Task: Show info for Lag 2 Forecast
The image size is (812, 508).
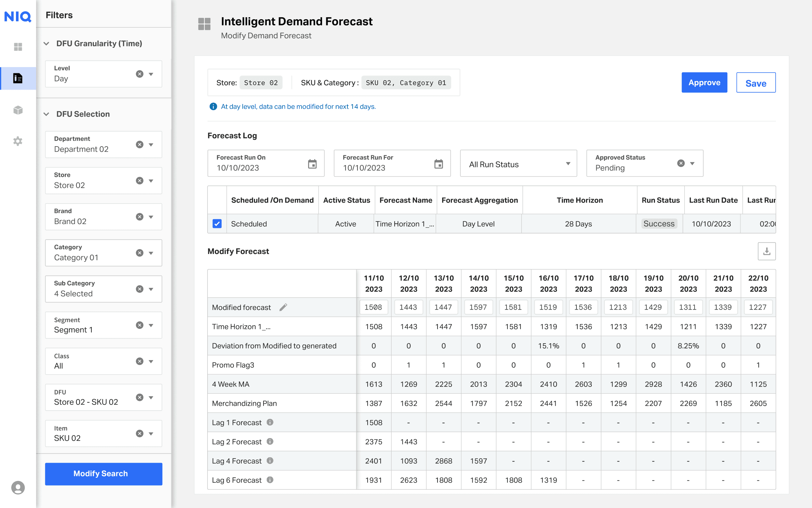Action: (270, 442)
